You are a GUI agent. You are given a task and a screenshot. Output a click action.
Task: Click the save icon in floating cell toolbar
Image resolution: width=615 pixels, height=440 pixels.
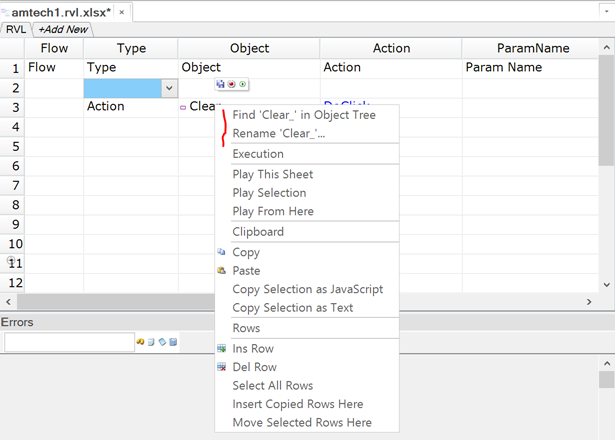tap(220, 85)
